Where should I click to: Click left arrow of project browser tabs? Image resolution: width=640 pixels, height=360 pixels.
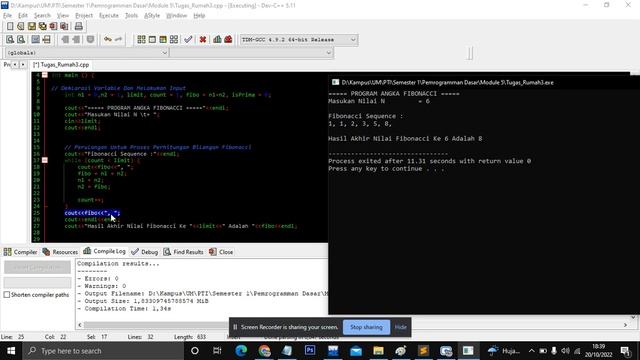click(x=15, y=64)
